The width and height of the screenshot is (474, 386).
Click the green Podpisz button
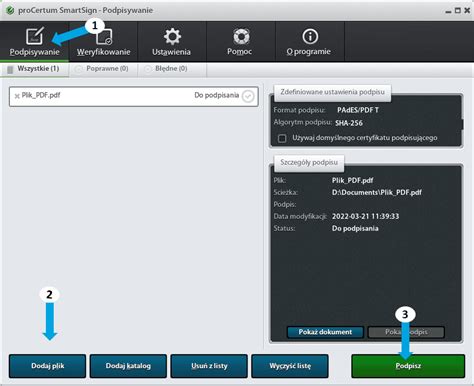[x=408, y=366]
